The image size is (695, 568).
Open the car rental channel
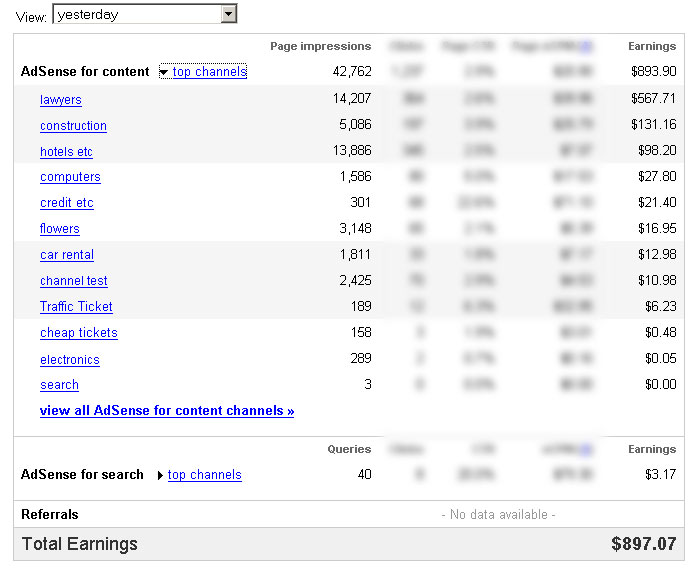[x=67, y=255]
